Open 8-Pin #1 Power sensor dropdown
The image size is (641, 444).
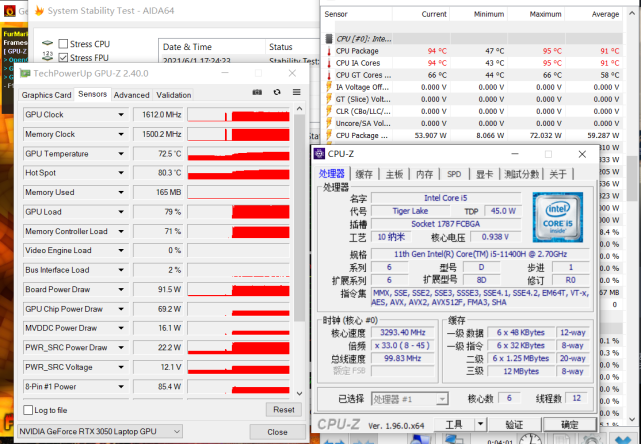[121, 387]
